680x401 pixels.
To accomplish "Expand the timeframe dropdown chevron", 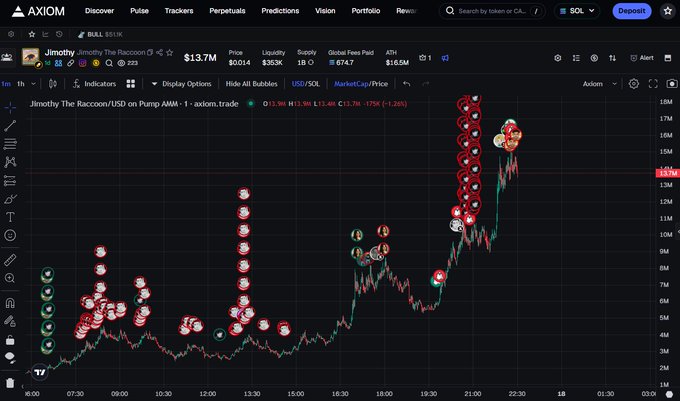I will point(33,84).
